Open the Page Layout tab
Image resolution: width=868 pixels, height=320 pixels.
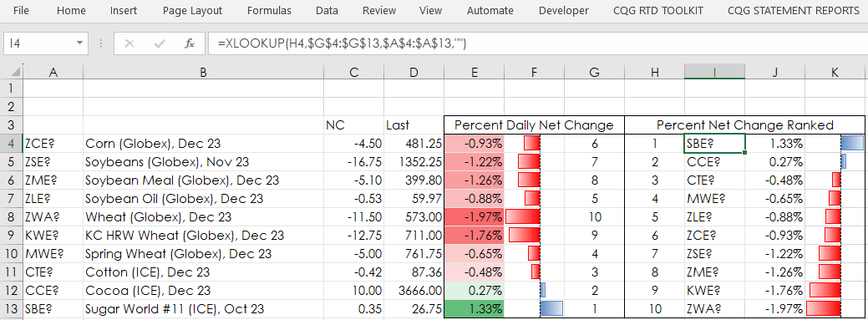(x=192, y=11)
